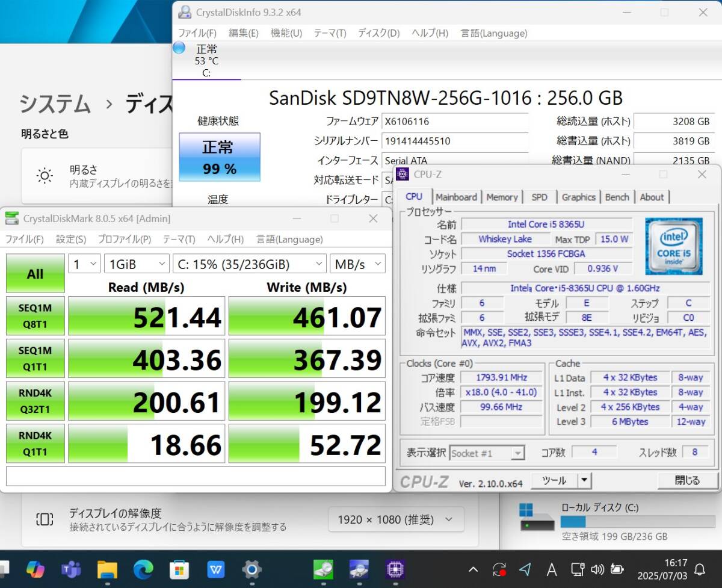Open テーマ menu in CrystalDiskMark
The width and height of the screenshot is (722, 588).
pyautogui.click(x=179, y=240)
